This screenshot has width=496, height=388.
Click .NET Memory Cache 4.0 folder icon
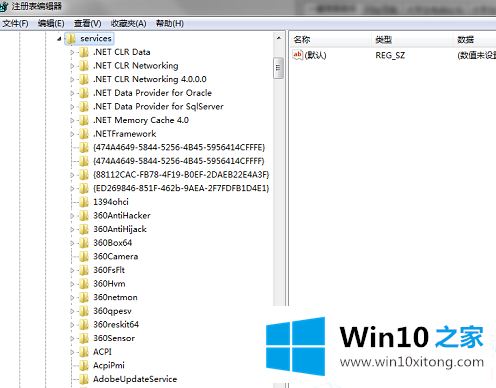click(84, 120)
